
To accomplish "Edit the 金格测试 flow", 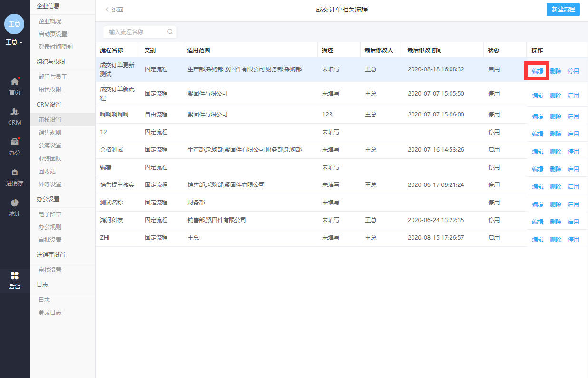I will pos(538,152).
